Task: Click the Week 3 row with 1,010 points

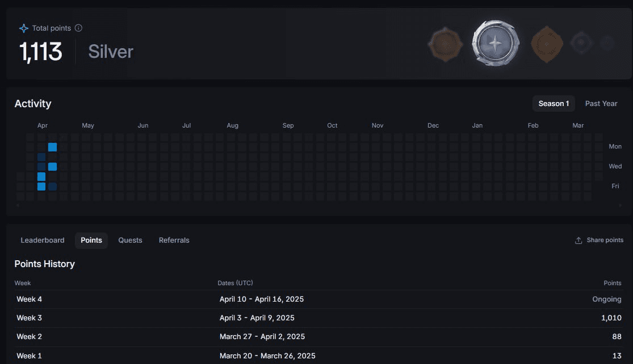Action: [318, 318]
